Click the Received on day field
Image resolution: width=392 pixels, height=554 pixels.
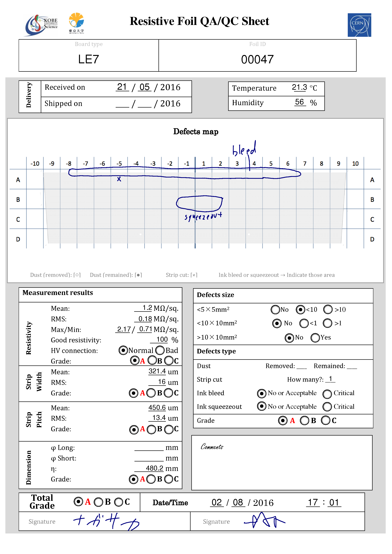coord(122,87)
